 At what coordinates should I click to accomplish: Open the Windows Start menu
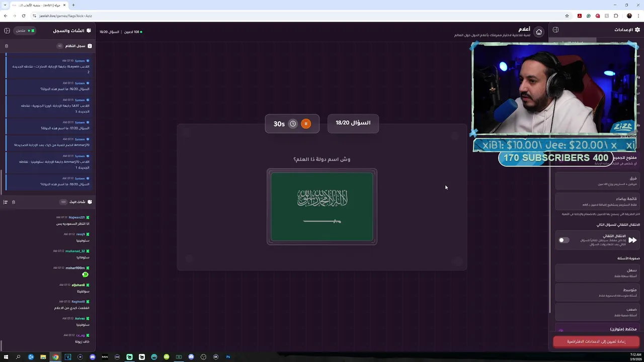(6, 357)
